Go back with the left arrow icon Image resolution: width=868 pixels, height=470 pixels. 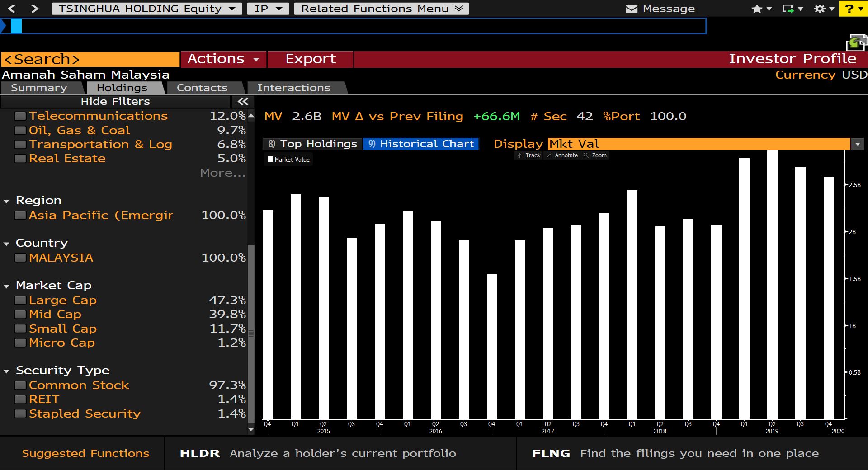(x=12, y=9)
